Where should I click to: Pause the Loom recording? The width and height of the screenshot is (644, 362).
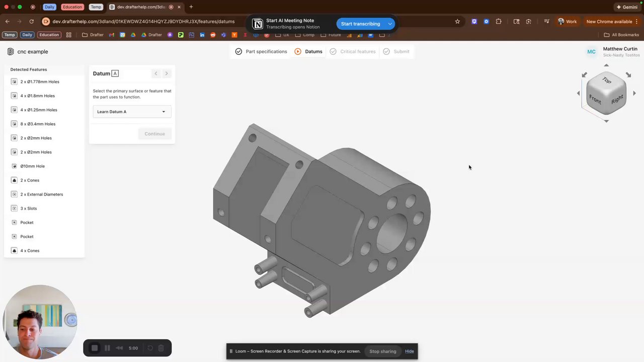click(x=107, y=348)
